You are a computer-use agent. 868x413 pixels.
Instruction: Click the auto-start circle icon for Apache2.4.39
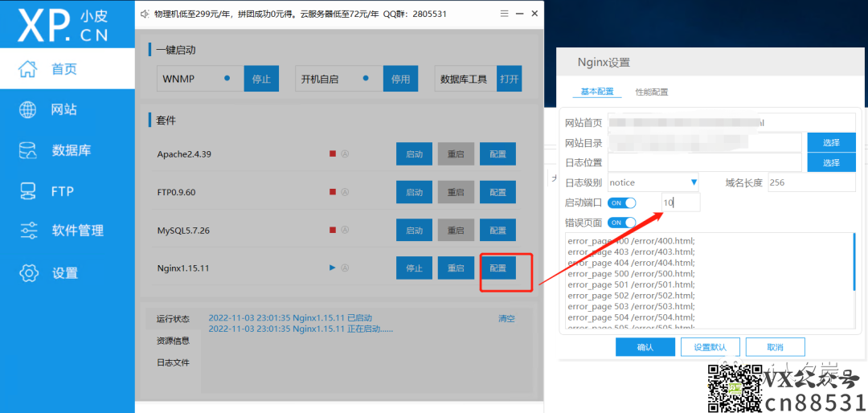(345, 154)
